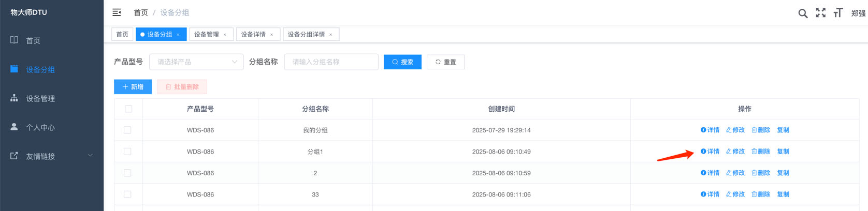
Task: Click the 个人中心 sidebar item
Action: 40,127
